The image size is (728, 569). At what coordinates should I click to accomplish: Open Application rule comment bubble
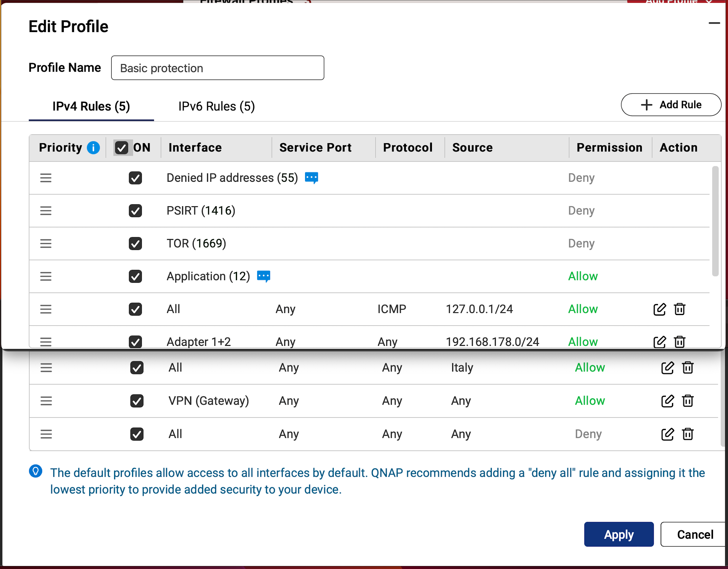pos(263,276)
